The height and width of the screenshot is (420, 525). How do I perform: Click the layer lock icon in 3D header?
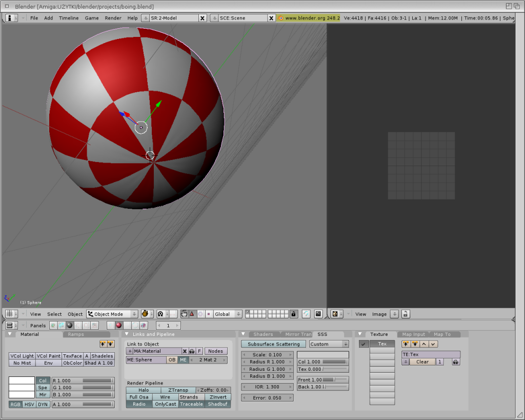click(x=293, y=314)
